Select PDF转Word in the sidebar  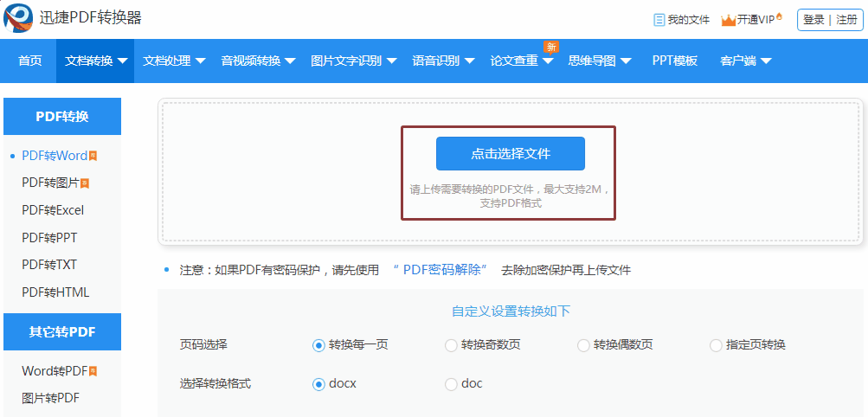pos(55,156)
